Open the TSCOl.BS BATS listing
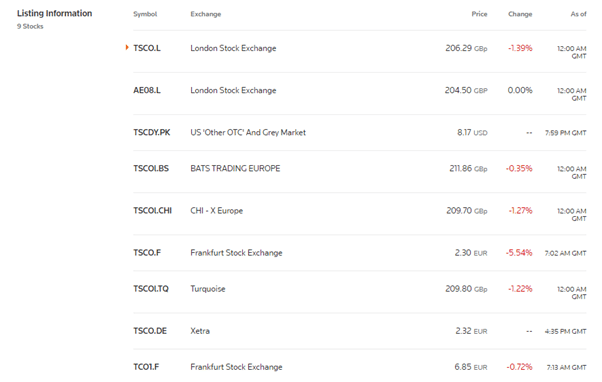 (x=151, y=169)
